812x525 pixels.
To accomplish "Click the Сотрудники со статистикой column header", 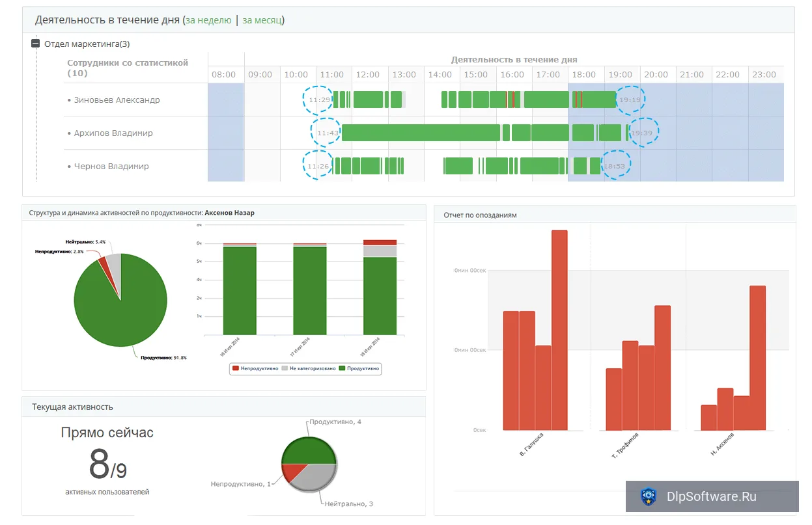I will click(128, 68).
